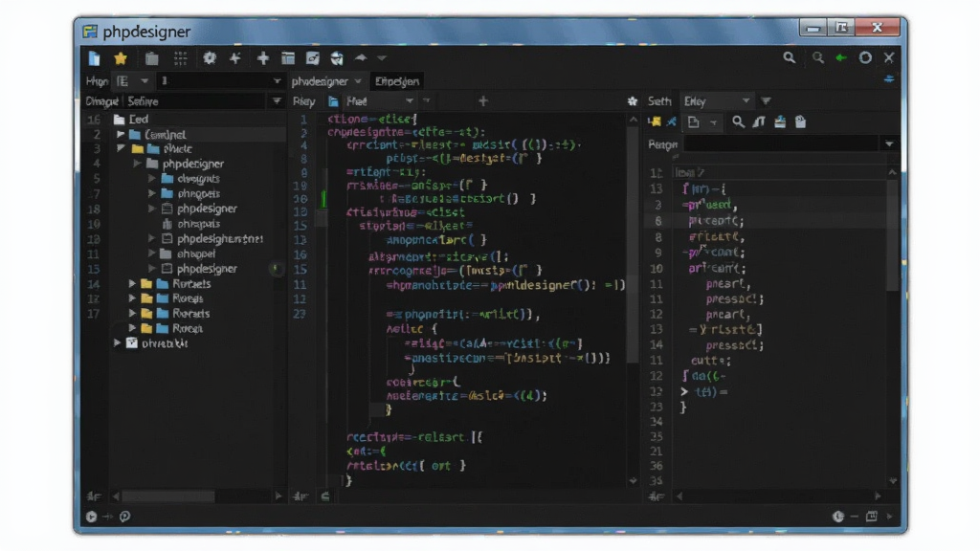Add a new editor tab with the plus button
The height and width of the screenshot is (551, 980).
coord(483,101)
